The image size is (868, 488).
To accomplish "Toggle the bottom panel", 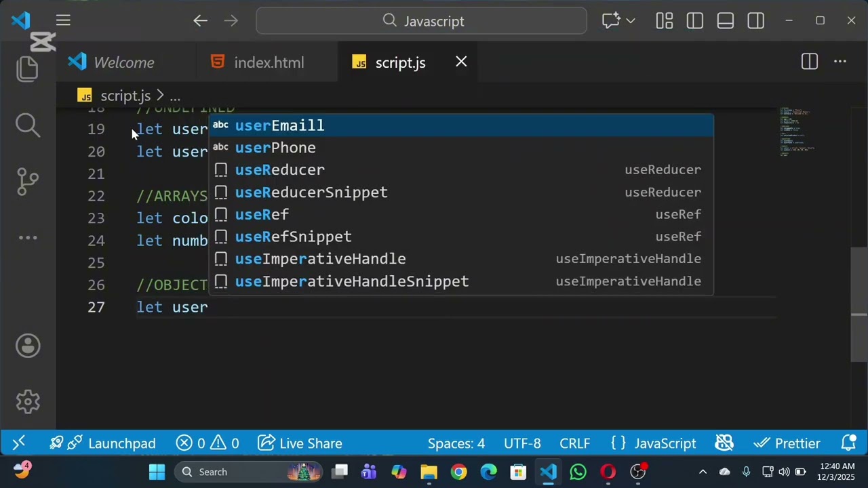I will click(x=725, y=21).
